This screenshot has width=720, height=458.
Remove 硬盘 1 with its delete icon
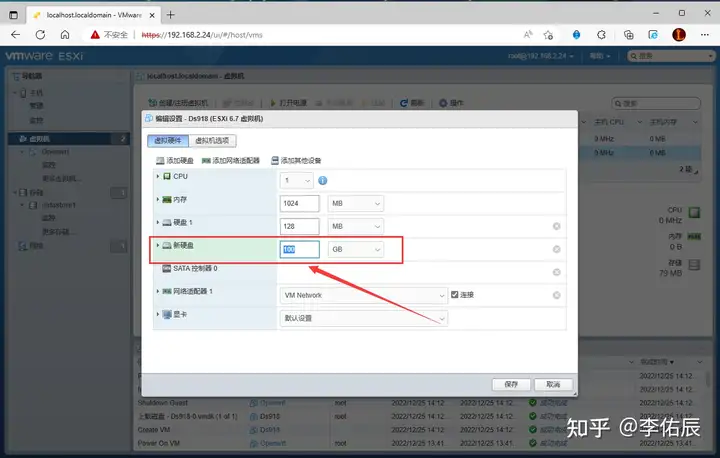pos(557,226)
